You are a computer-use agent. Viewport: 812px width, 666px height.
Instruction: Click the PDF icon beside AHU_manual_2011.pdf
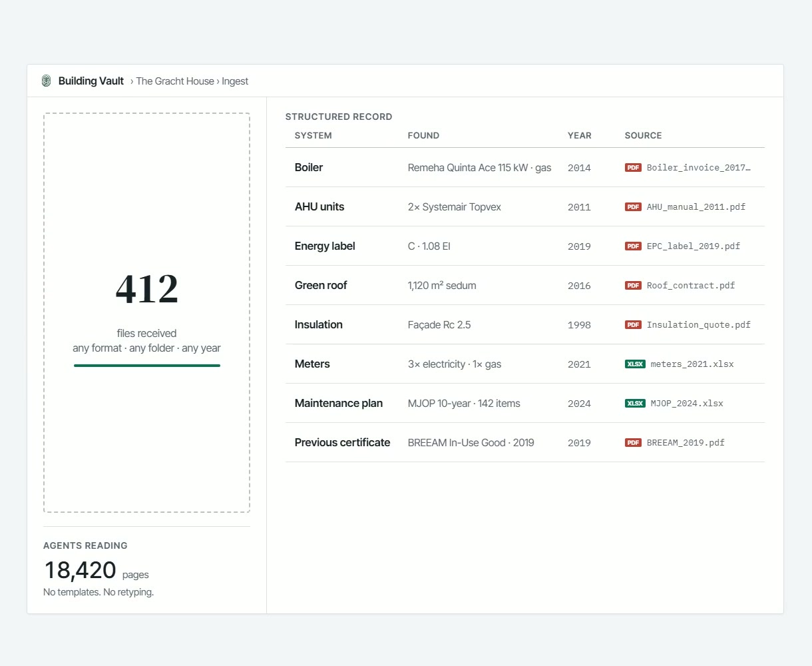633,207
